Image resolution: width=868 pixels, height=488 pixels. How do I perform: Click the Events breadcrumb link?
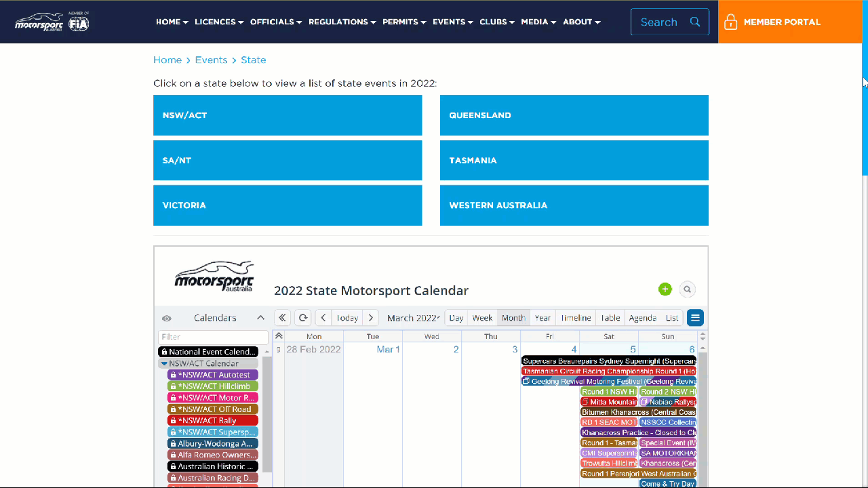click(x=211, y=60)
